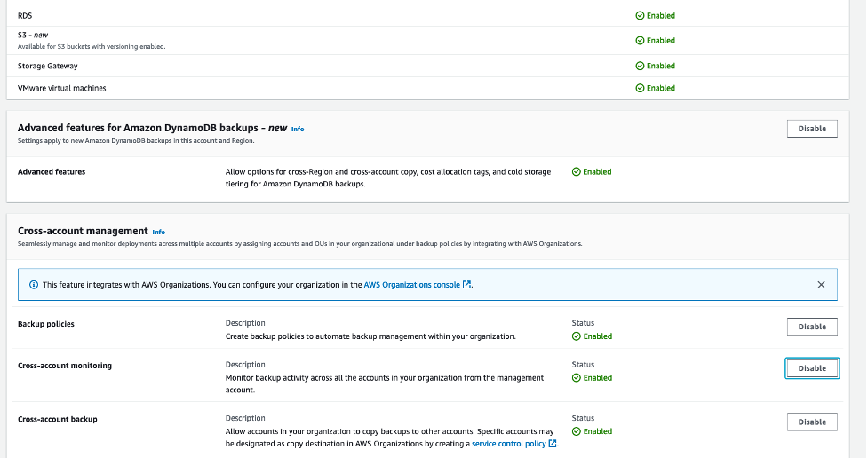Click Enabled check icon for VMware virtual machines
The image size is (868, 458).
[640, 88]
